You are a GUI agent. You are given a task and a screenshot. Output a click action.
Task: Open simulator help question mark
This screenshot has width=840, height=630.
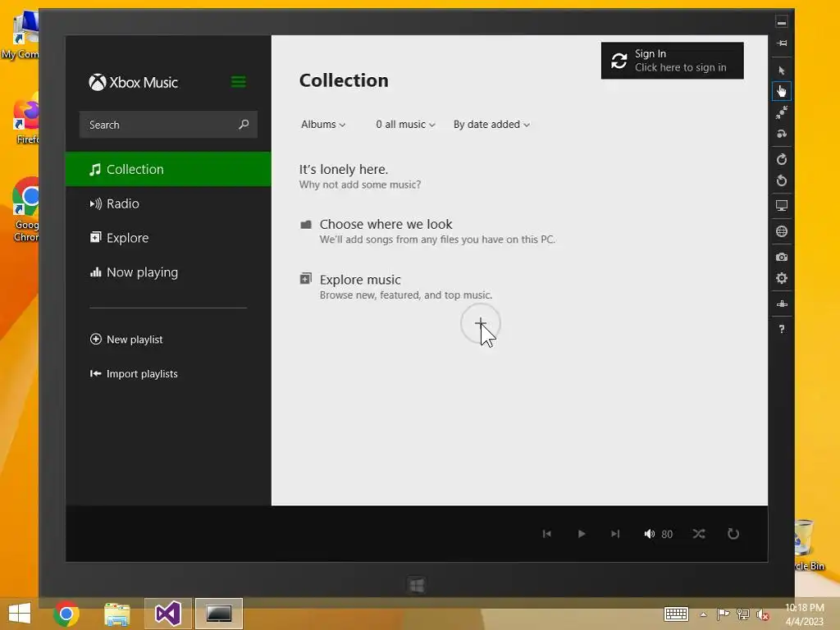(782, 329)
